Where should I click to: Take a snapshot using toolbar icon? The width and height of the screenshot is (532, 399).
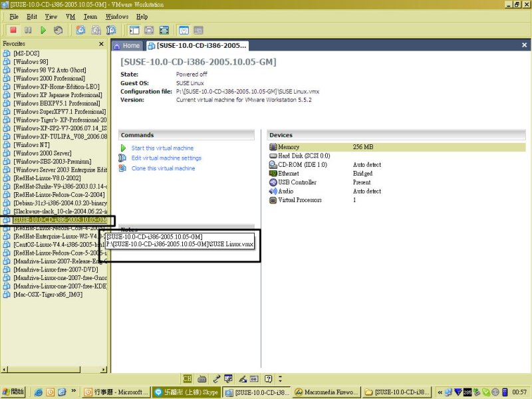pos(80,30)
